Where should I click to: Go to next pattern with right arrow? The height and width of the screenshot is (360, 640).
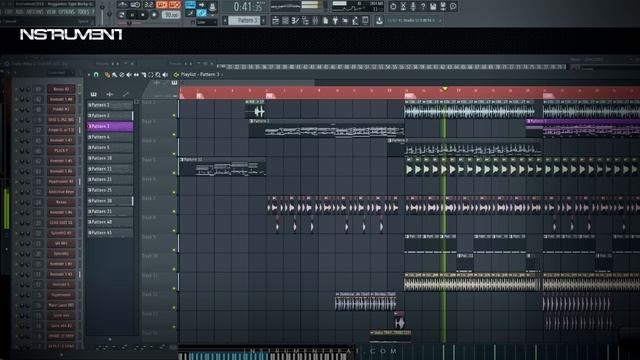click(264, 20)
